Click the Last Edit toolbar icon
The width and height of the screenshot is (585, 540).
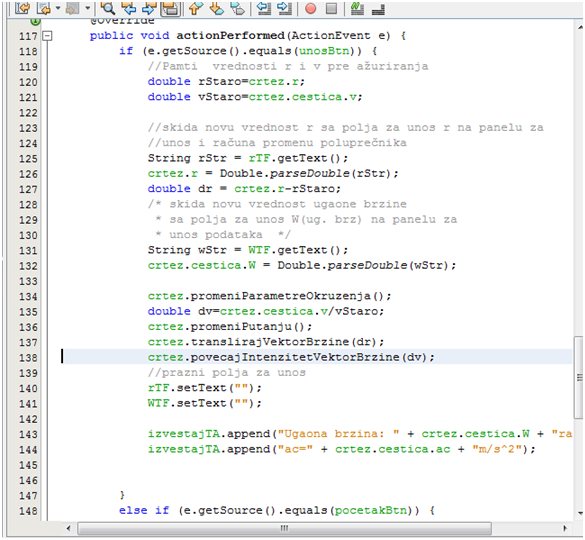coord(22,8)
